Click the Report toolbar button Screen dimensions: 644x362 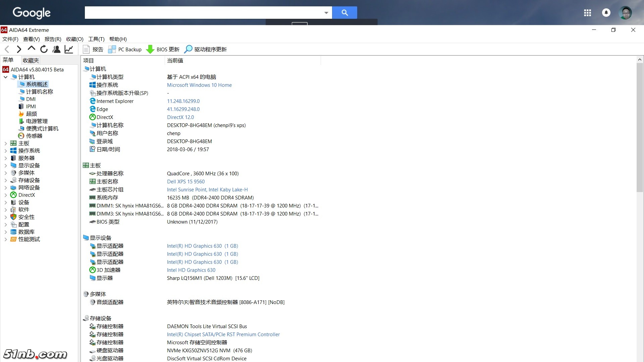pyautogui.click(x=93, y=49)
